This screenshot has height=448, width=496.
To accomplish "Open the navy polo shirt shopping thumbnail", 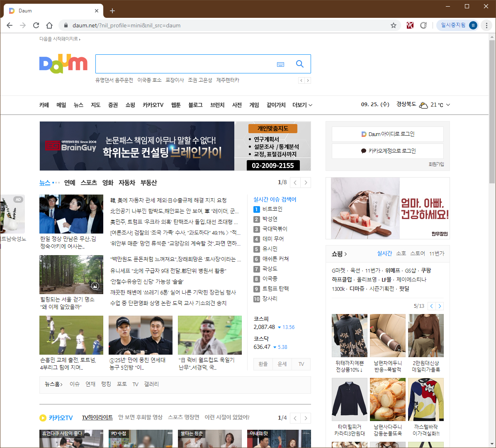I will [350, 399].
